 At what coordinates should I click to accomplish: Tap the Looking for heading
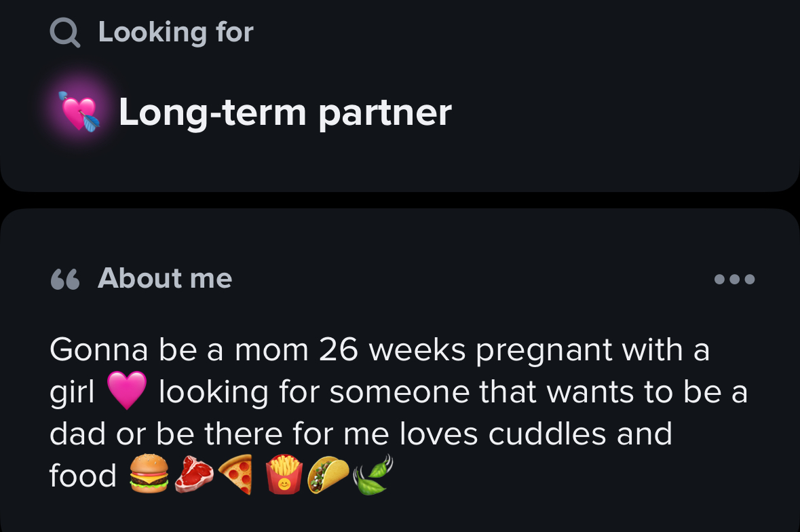176,32
